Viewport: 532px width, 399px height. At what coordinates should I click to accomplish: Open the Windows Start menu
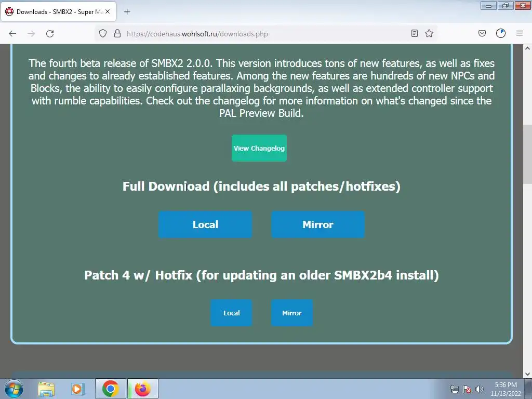(x=14, y=389)
